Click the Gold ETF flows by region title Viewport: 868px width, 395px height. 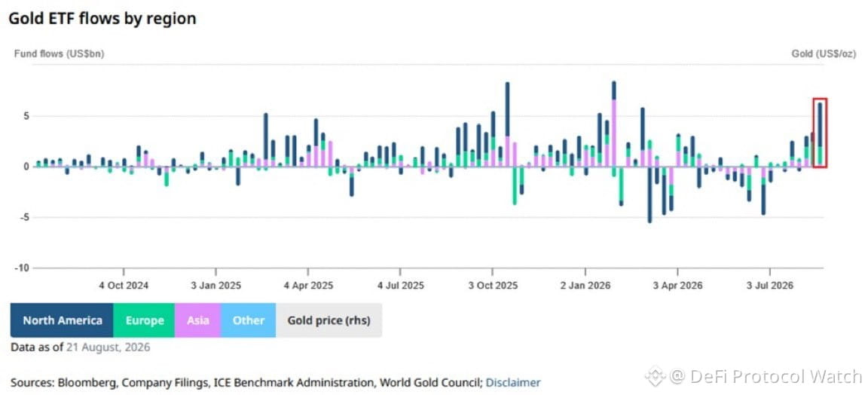tap(102, 18)
